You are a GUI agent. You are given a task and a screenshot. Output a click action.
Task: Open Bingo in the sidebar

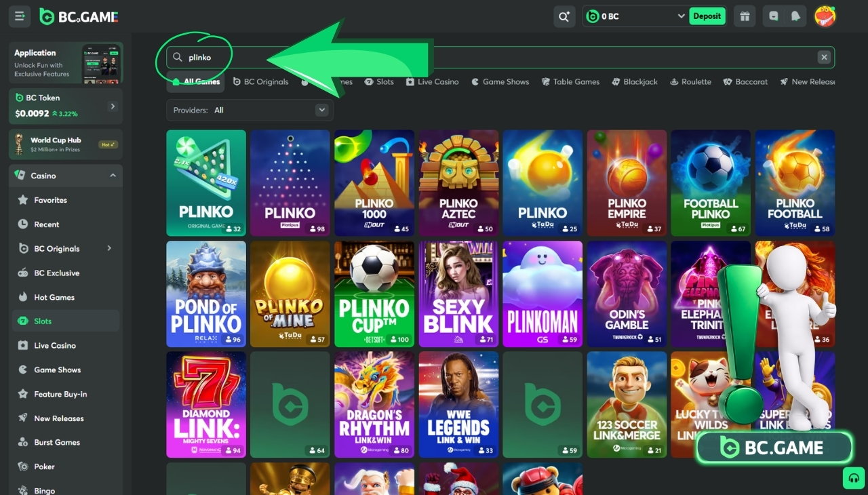66,490
